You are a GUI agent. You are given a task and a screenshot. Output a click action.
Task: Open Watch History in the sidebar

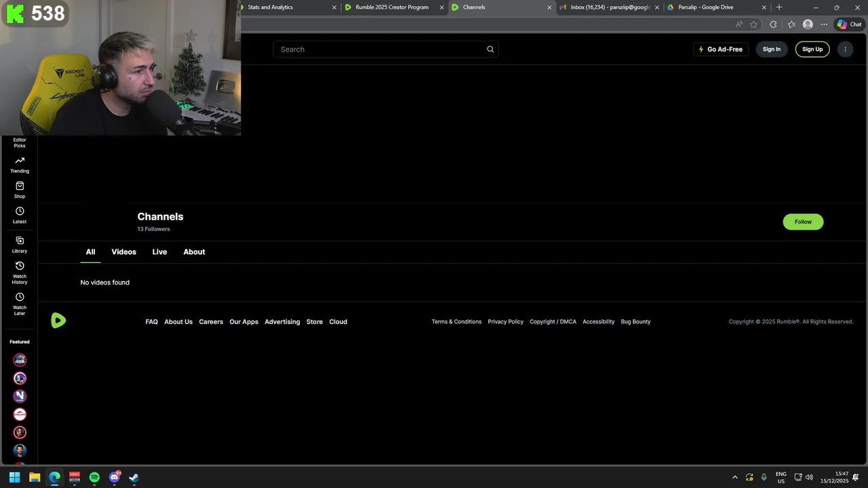[x=20, y=272]
